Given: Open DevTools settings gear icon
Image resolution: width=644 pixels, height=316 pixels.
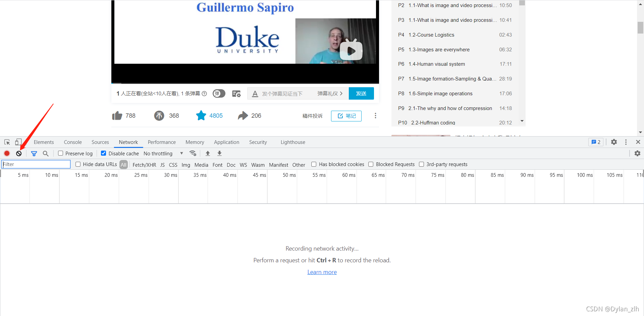Looking at the screenshot, I should [614, 142].
